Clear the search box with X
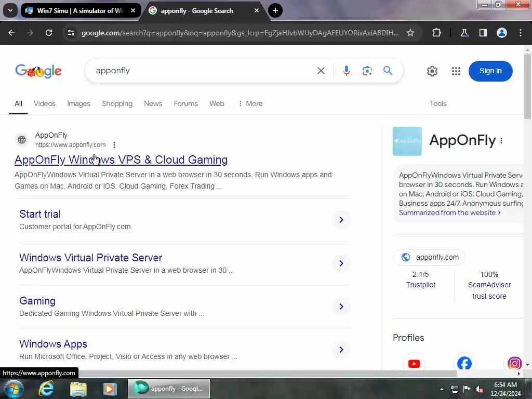532x399 pixels. pos(321,71)
